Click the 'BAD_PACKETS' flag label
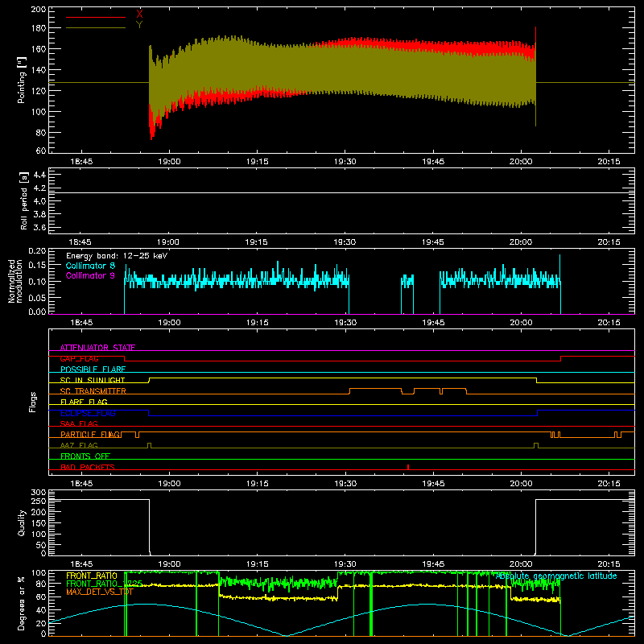 [88, 467]
